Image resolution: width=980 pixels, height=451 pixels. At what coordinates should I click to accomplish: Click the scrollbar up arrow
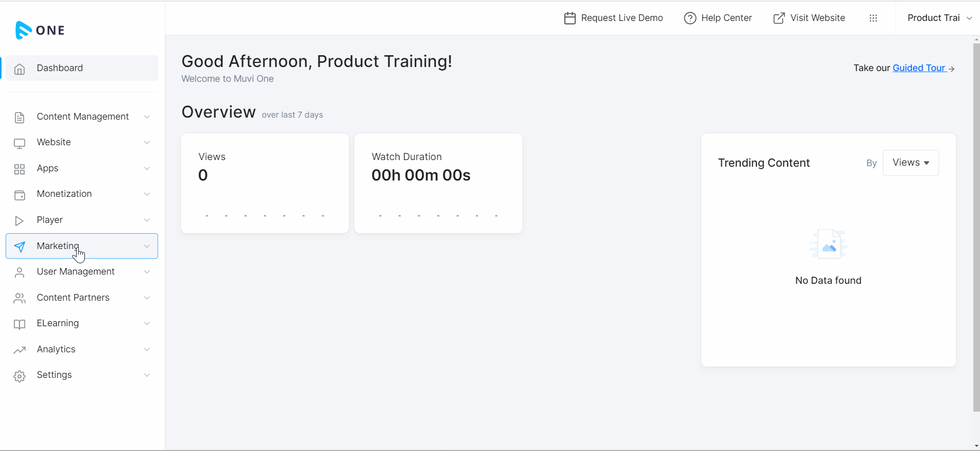976,39
